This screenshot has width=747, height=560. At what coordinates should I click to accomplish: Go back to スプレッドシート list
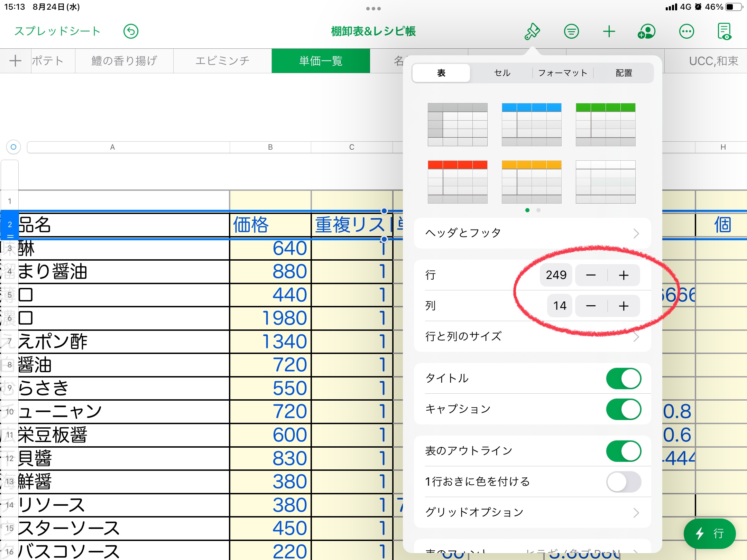57,31
